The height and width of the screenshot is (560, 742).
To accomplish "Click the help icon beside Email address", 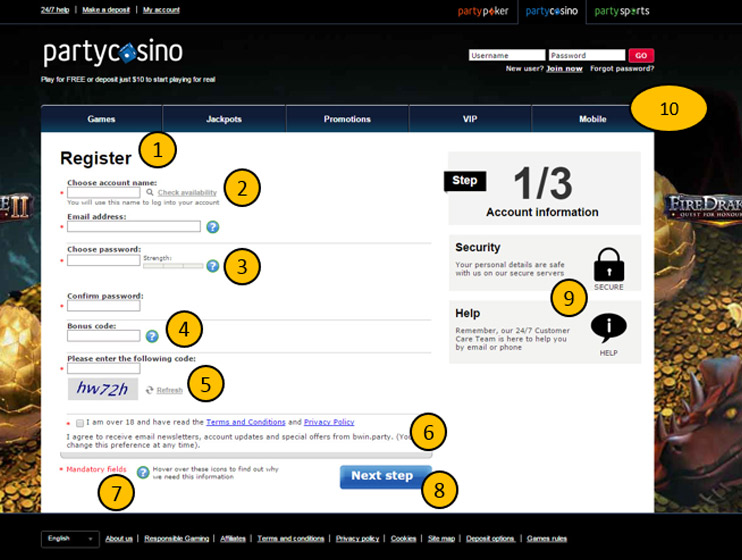I will click(212, 227).
